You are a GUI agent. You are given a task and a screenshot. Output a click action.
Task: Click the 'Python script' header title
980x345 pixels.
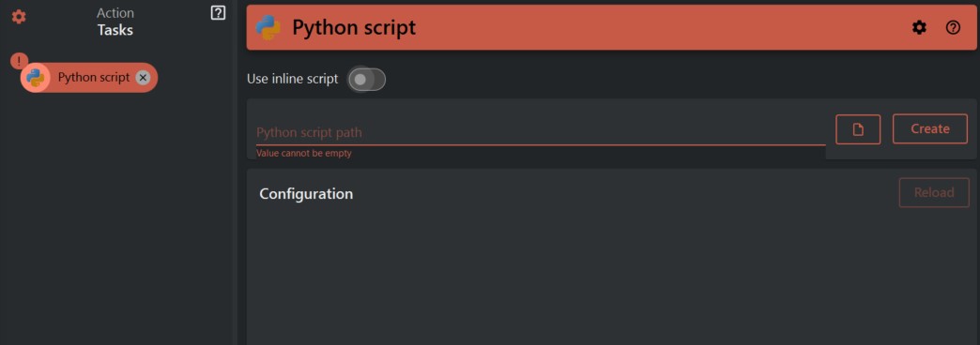coord(354,27)
